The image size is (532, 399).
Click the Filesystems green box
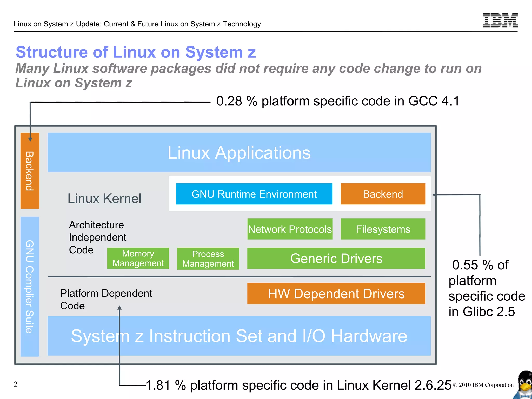coord(383,229)
